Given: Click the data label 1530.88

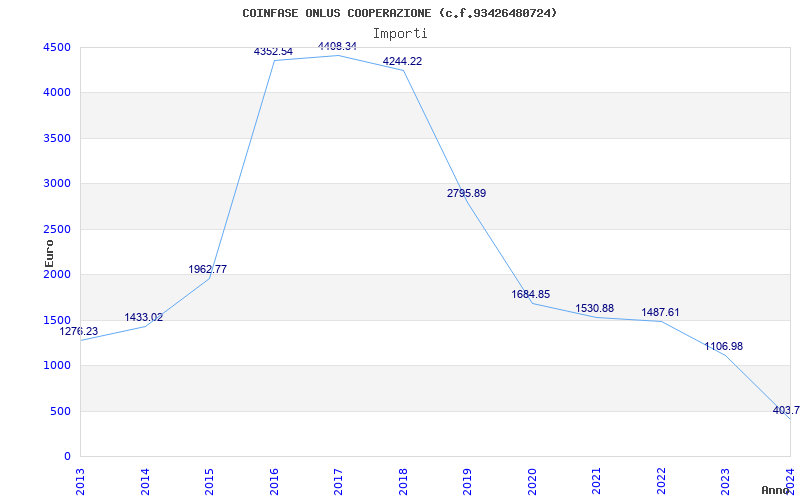Looking at the screenshot, I should pyautogui.click(x=594, y=308).
